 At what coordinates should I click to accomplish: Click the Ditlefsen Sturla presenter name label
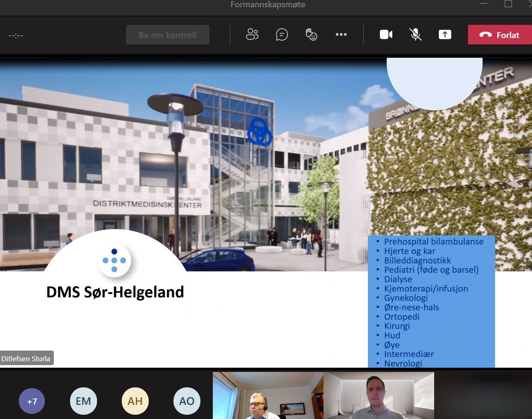[26, 359]
